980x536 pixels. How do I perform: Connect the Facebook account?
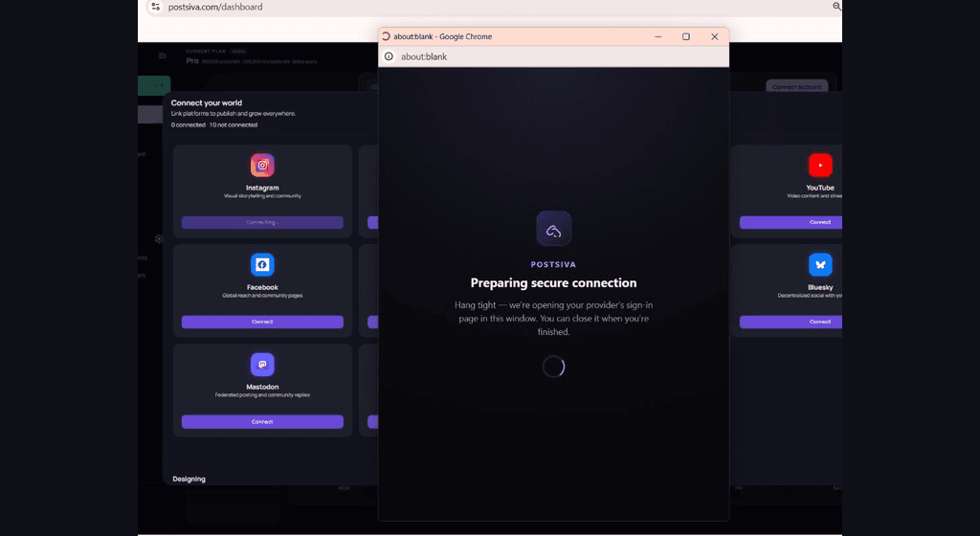click(x=262, y=322)
